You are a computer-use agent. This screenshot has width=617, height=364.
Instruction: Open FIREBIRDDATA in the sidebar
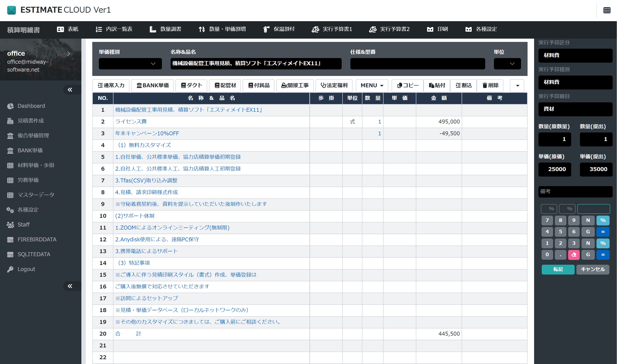click(x=32, y=239)
